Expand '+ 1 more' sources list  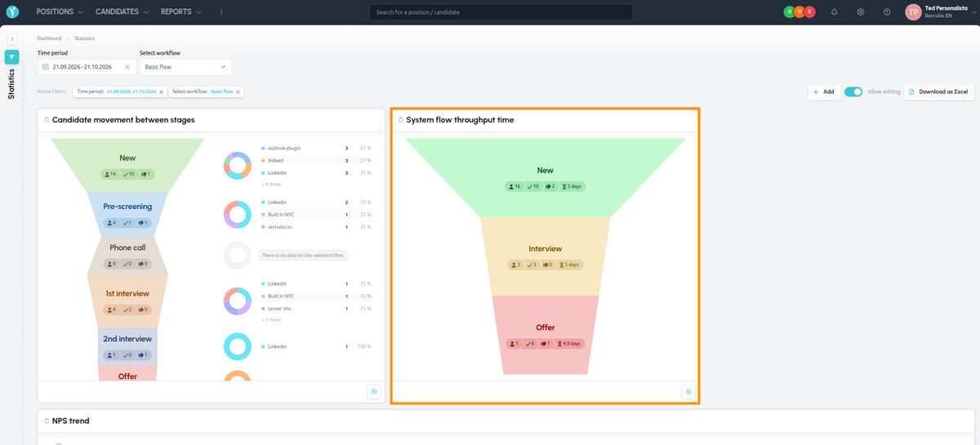point(271,320)
